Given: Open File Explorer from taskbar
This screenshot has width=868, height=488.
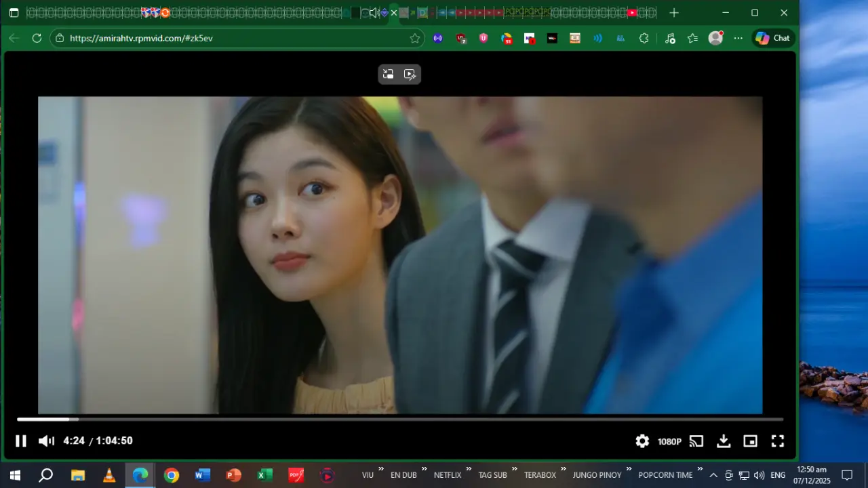Looking at the screenshot, I should click(78, 475).
